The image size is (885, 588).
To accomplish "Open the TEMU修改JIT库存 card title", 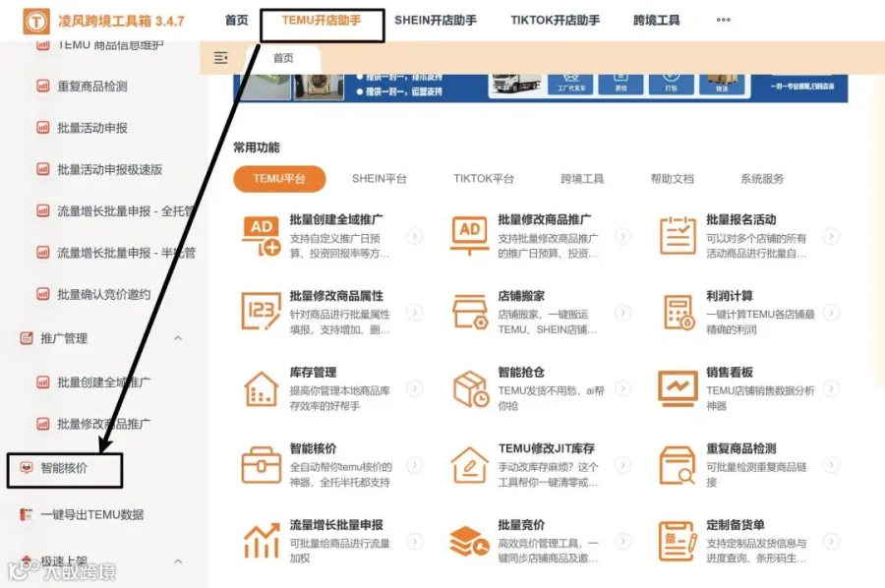I will click(547, 448).
